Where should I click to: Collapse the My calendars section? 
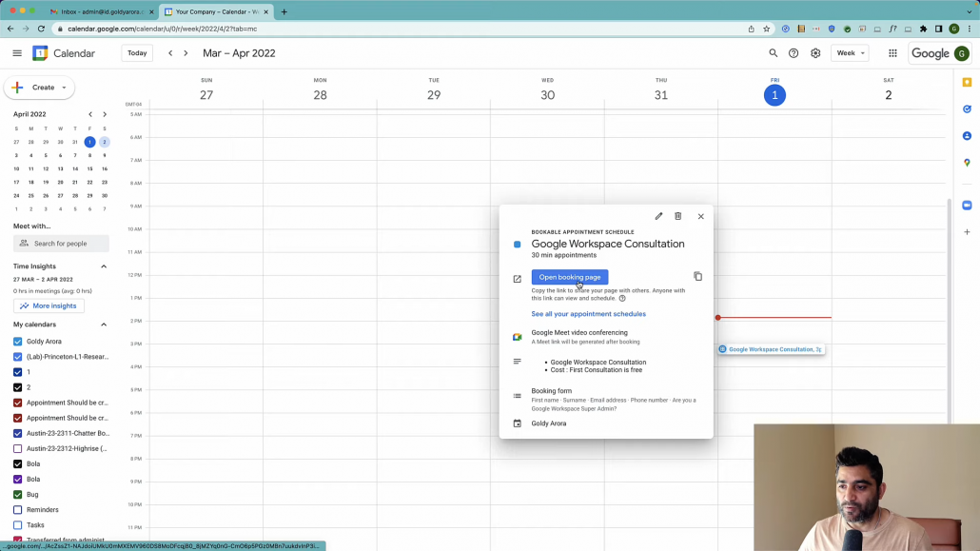click(104, 325)
